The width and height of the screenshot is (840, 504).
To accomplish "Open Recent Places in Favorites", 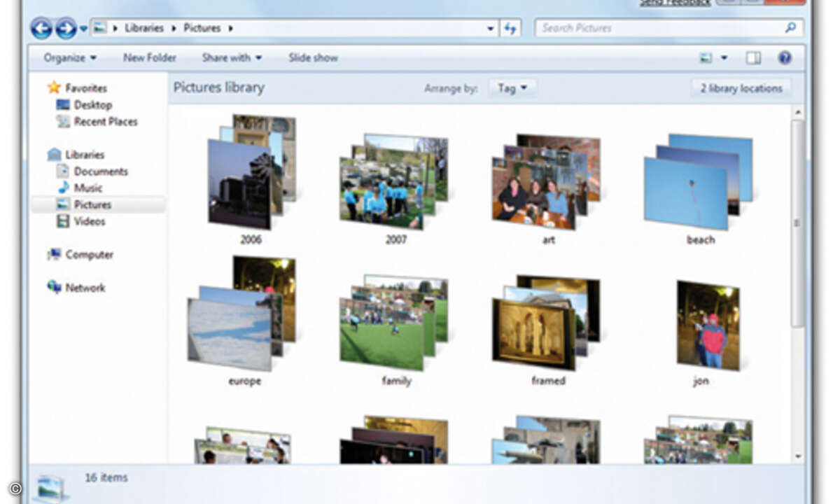I will point(106,122).
